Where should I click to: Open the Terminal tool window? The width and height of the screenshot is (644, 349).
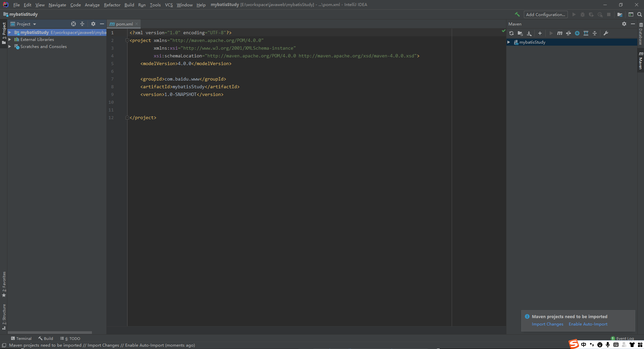point(21,339)
